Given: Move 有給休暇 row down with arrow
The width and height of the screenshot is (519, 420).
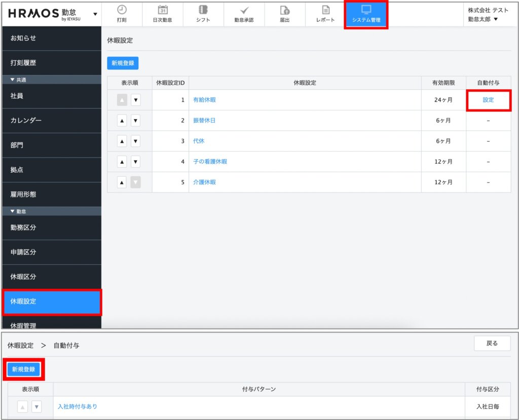Looking at the screenshot, I should coord(135,100).
